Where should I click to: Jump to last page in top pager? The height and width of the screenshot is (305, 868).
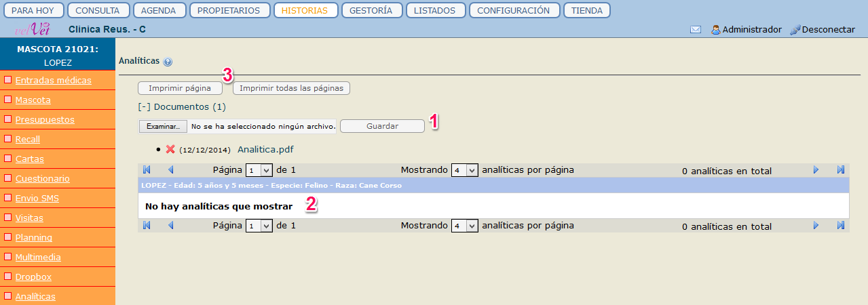841,170
